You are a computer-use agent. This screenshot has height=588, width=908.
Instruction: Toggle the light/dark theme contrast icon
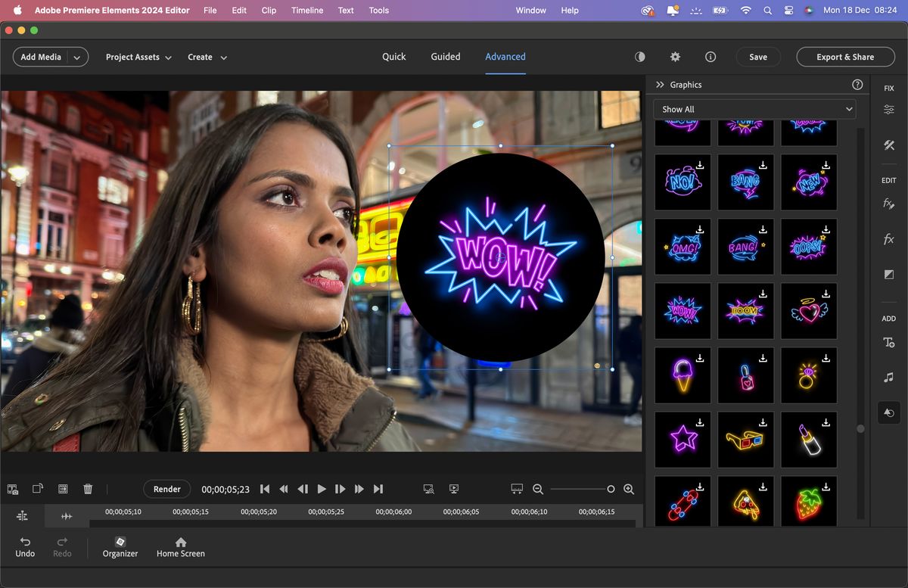pyautogui.click(x=639, y=57)
